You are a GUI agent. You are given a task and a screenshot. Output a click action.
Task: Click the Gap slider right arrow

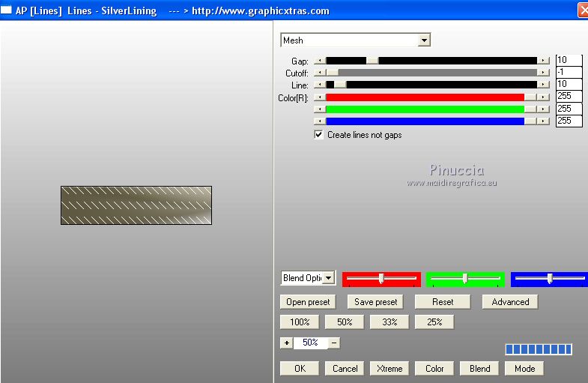point(543,61)
